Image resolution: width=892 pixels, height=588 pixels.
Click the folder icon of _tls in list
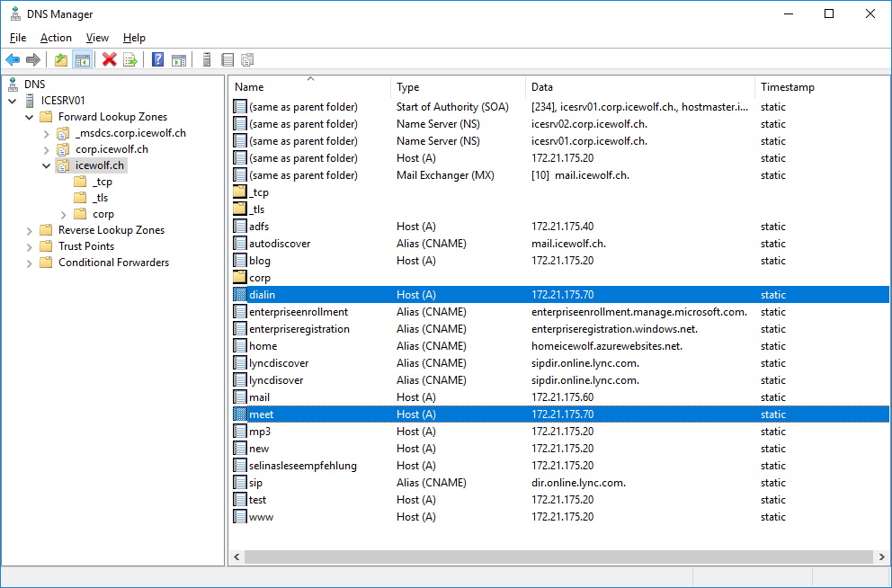pyautogui.click(x=240, y=209)
